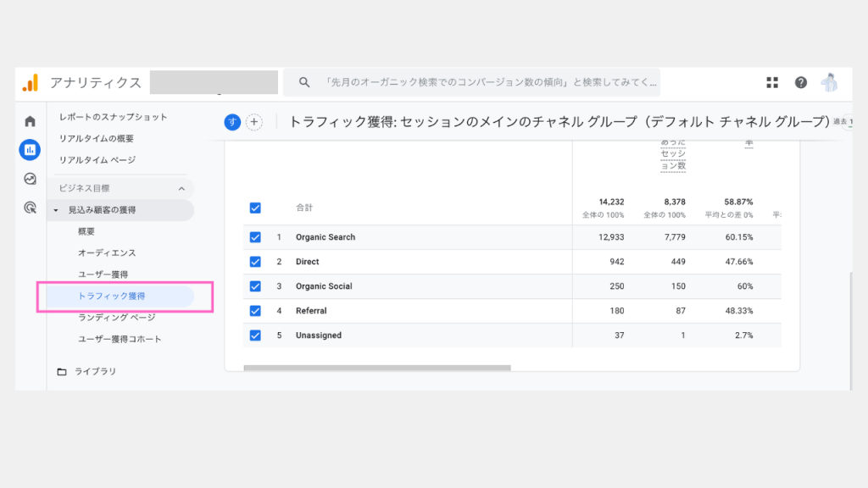Click the Help question mark icon
Viewport: 868px width, 488px height.
[x=801, y=82]
